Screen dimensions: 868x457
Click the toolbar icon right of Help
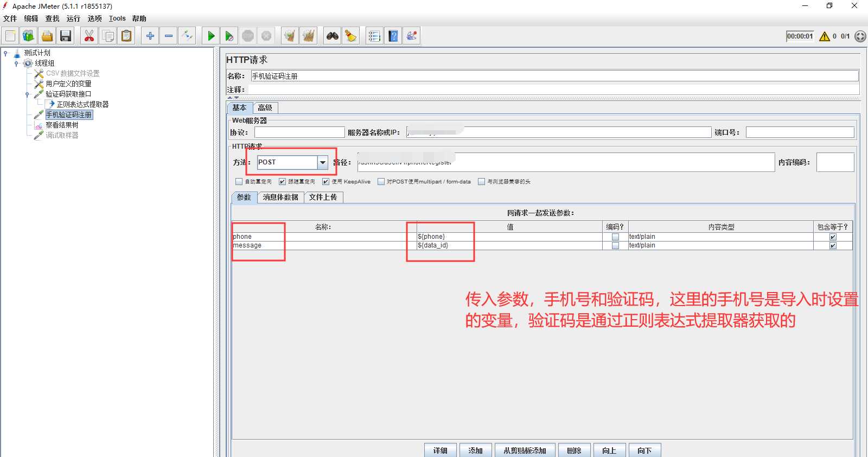click(x=412, y=36)
